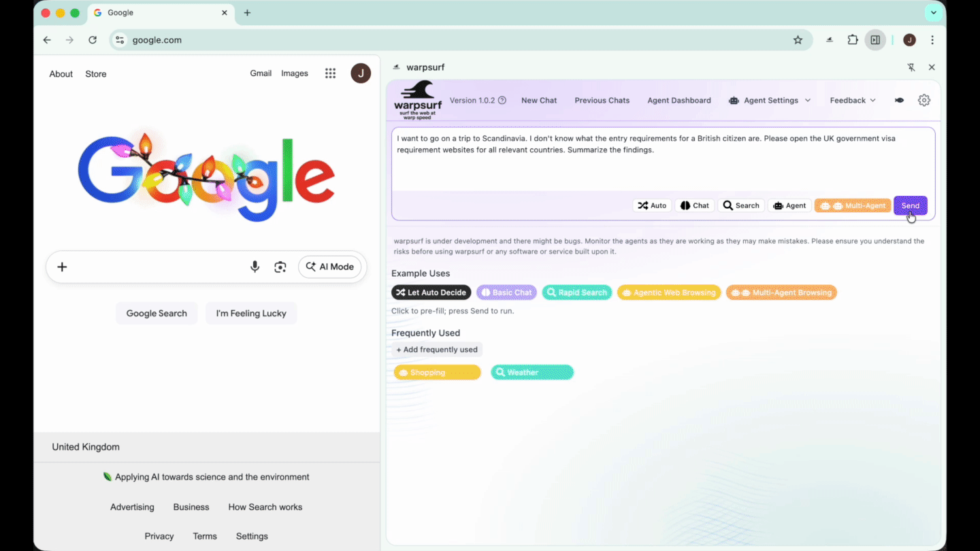Activate Google's voice search microphone

[255, 267]
